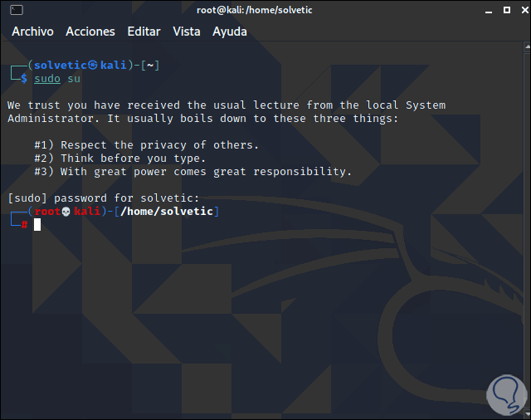
Task: Click the Kali symbol between solvetic and kali
Action: point(93,65)
